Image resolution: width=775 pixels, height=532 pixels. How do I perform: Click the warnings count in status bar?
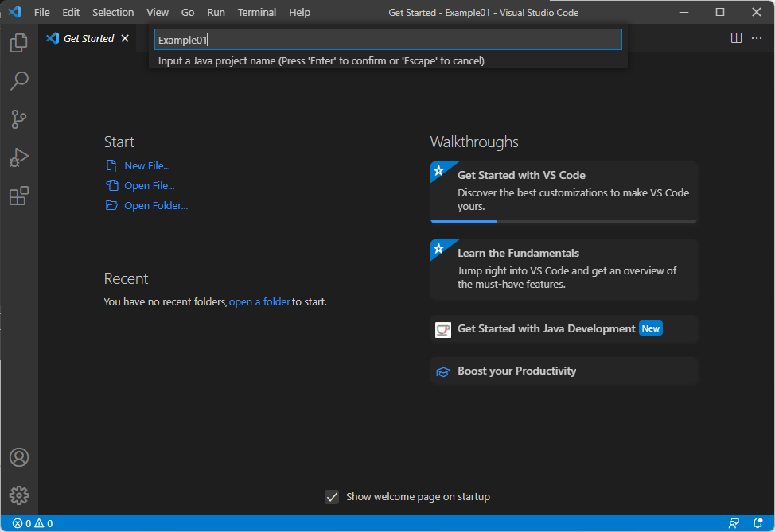tap(44, 523)
